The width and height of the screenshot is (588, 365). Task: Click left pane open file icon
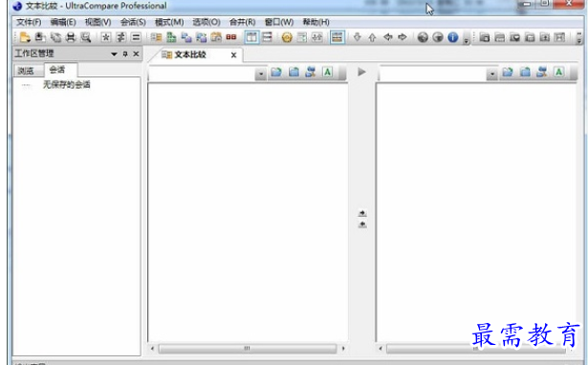(x=276, y=72)
